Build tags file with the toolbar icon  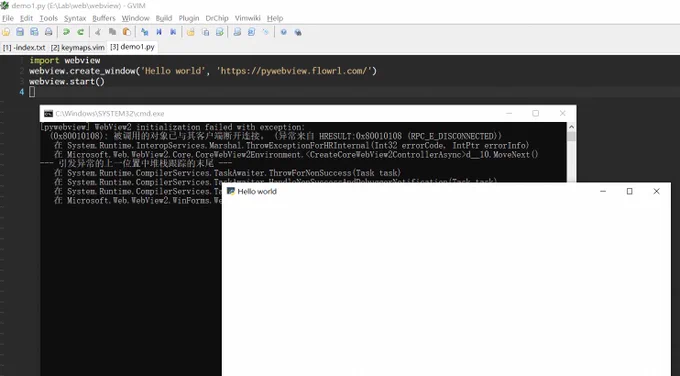click(x=252, y=32)
